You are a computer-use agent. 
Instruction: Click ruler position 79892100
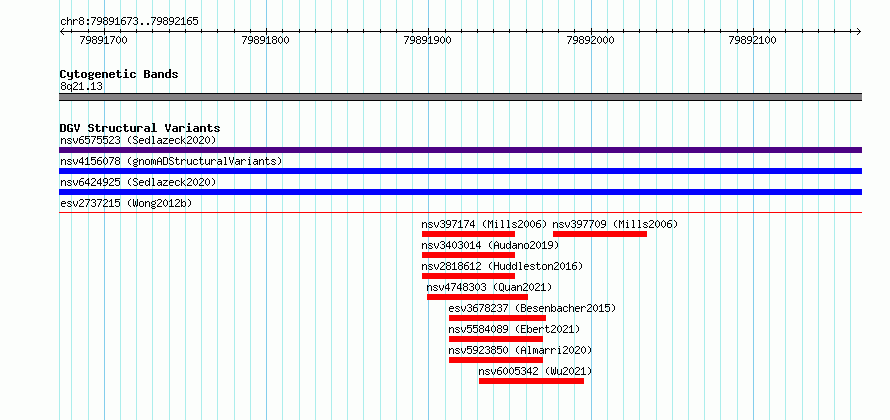point(753,40)
